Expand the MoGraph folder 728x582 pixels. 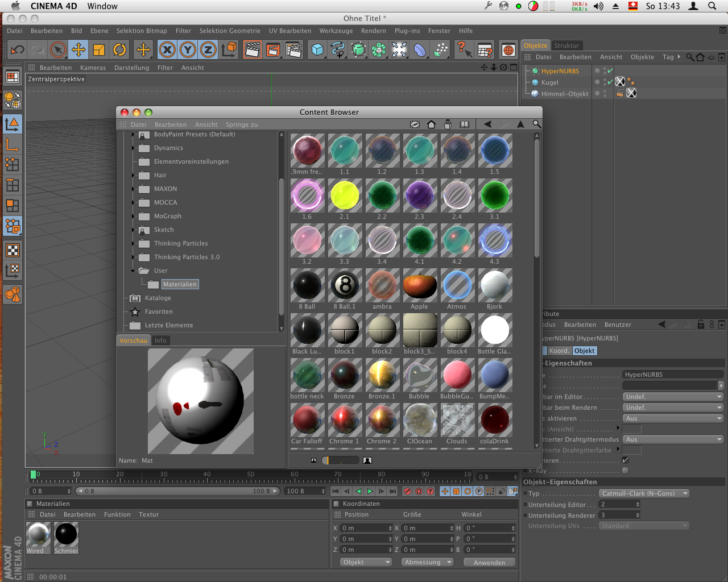coord(134,216)
